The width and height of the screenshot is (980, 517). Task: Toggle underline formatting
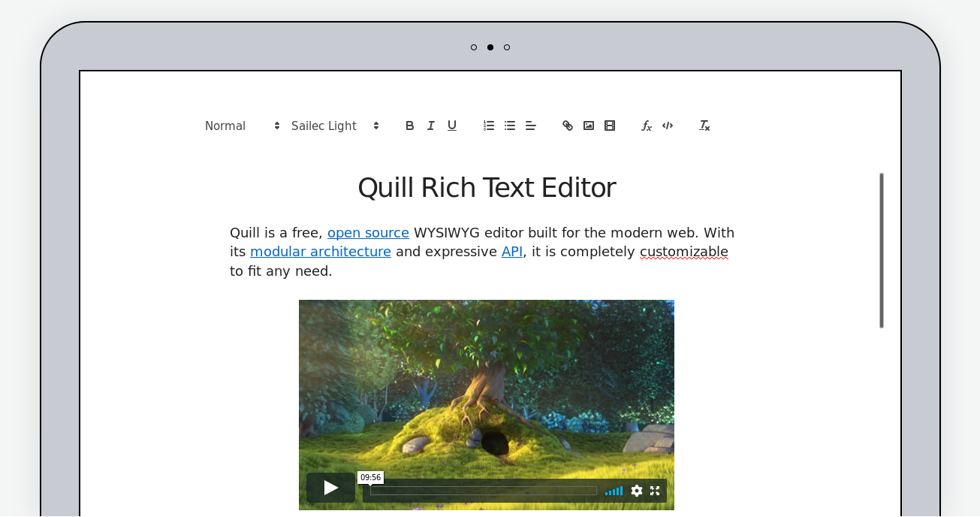[x=452, y=125]
